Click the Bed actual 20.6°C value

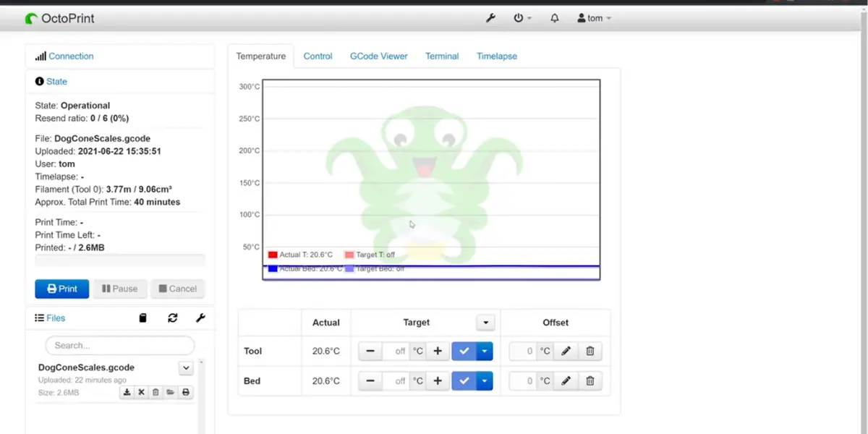coord(326,381)
